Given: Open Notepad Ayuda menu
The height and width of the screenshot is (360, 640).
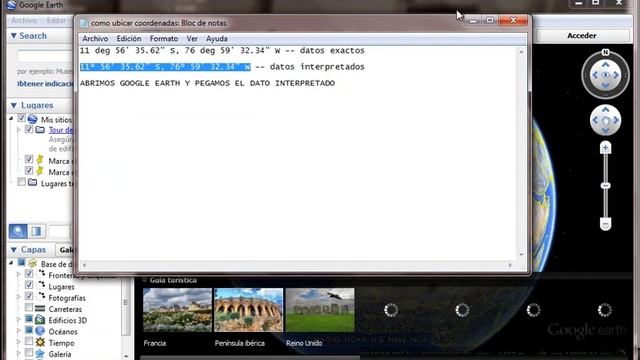Looking at the screenshot, I should 217,39.
